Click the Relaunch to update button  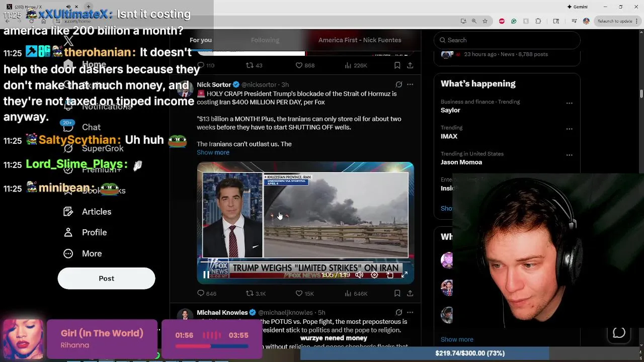[x=615, y=21]
